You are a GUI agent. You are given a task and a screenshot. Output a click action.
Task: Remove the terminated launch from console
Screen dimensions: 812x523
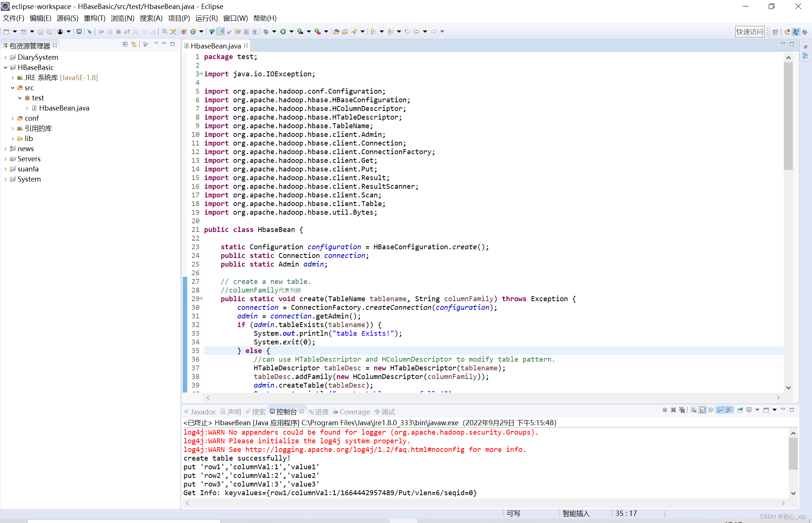[673, 410]
